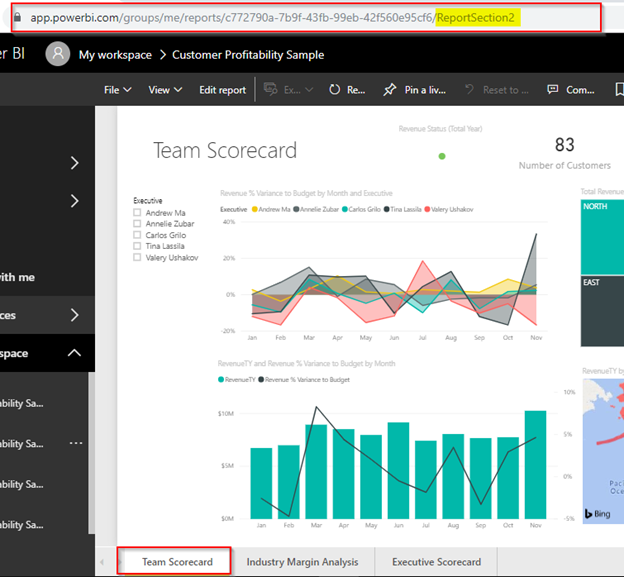
Task: Click the user avatar profile icon
Action: click(x=58, y=54)
